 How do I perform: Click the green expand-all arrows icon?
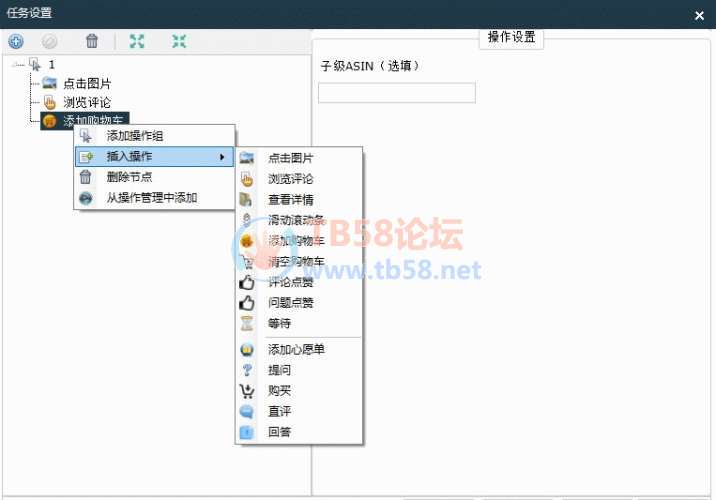[137, 41]
